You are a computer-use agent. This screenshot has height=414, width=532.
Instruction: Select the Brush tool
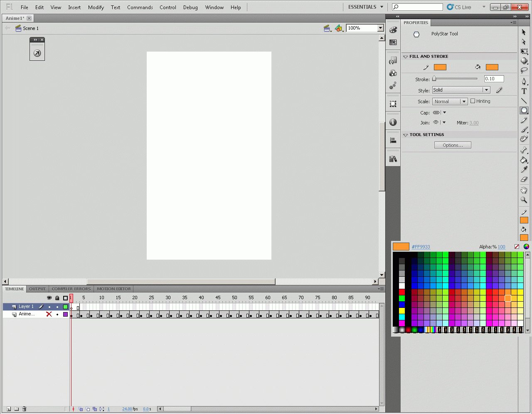(524, 130)
